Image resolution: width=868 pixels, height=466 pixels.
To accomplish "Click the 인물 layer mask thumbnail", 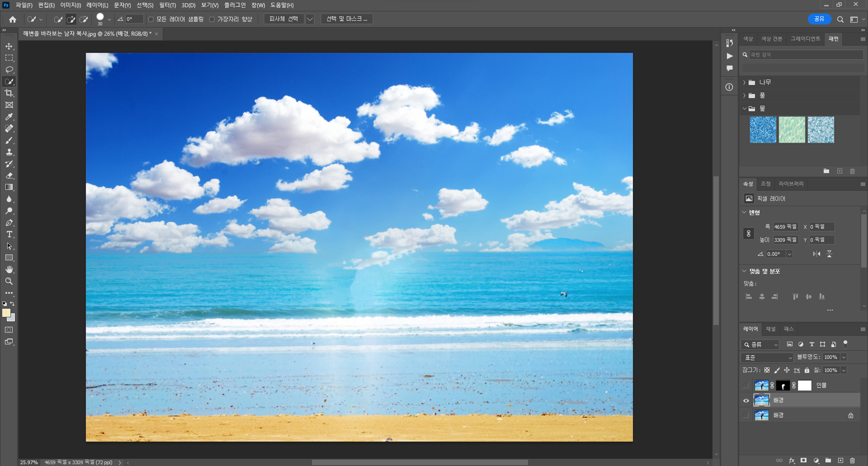I will click(x=783, y=385).
